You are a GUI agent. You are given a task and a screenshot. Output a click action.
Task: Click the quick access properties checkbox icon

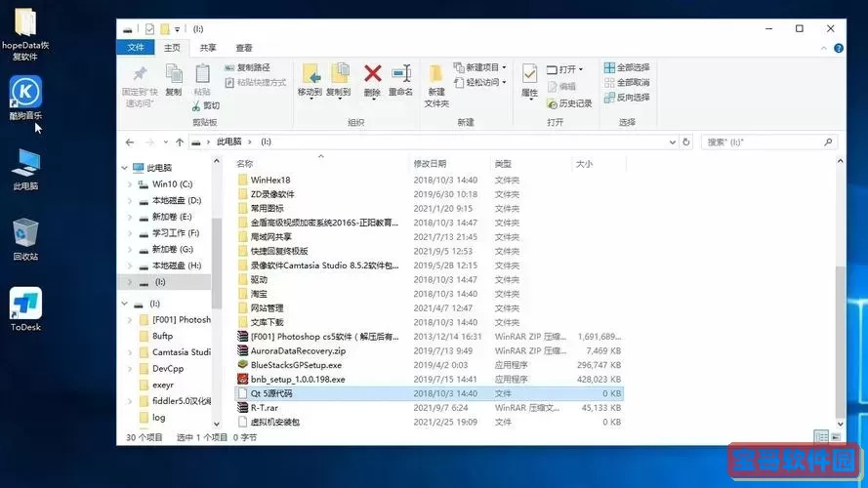149,28
